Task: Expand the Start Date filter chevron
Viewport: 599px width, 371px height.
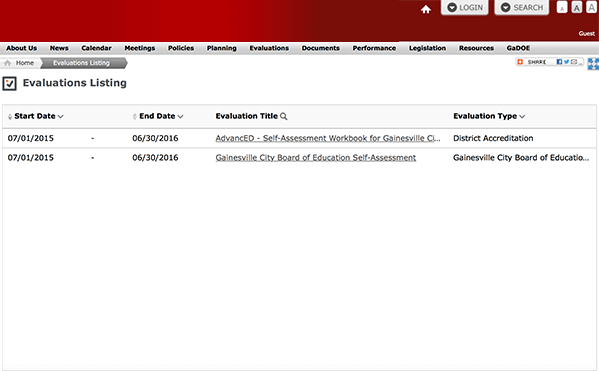Action: pyautogui.click(x=60, y=117)
